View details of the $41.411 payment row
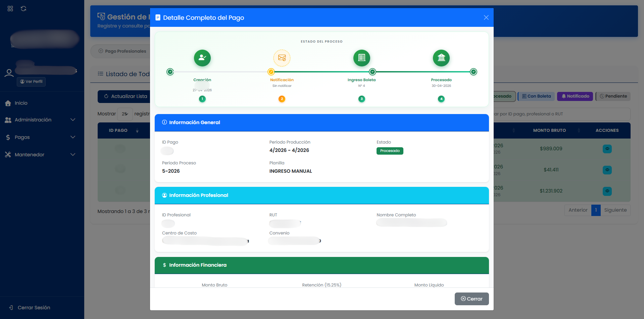This screenshot has width=644, height=319. pyautogui.click(x=607, y=170)
